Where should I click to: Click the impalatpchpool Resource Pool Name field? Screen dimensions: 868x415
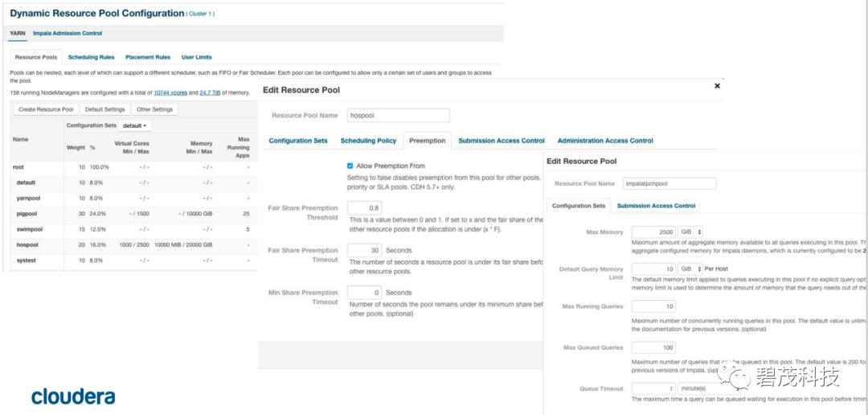point(669,183)
